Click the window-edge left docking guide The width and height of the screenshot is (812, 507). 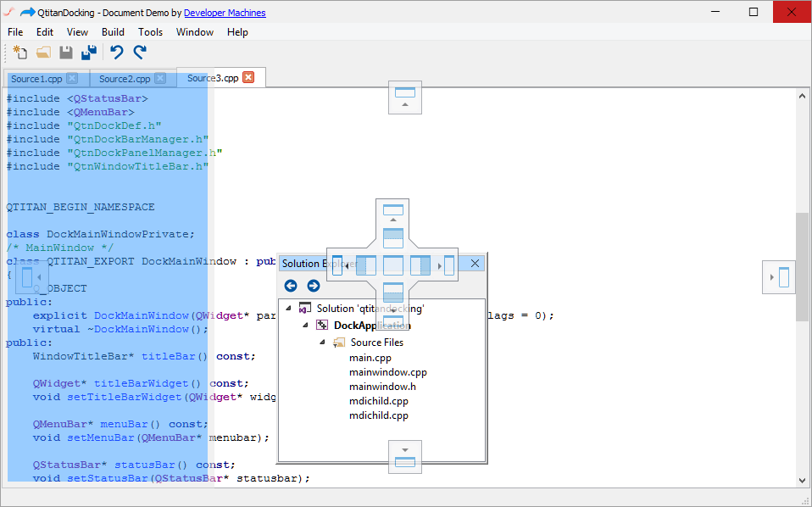click(32, 277)
